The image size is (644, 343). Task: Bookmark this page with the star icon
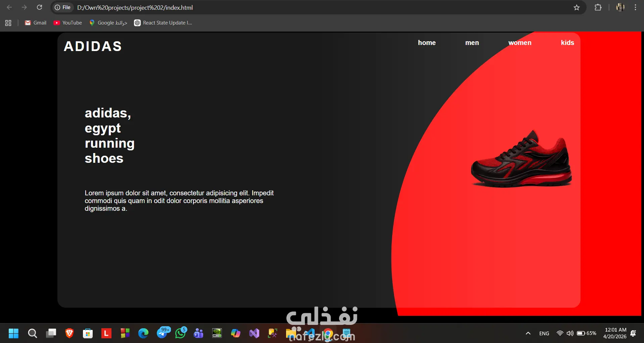(x=577, y=7)
